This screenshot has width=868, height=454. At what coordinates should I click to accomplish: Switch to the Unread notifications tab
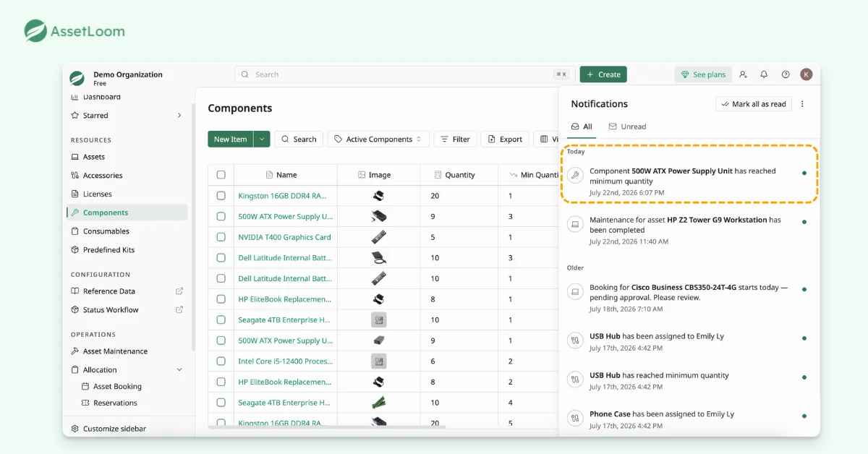[x=627, y=127]
